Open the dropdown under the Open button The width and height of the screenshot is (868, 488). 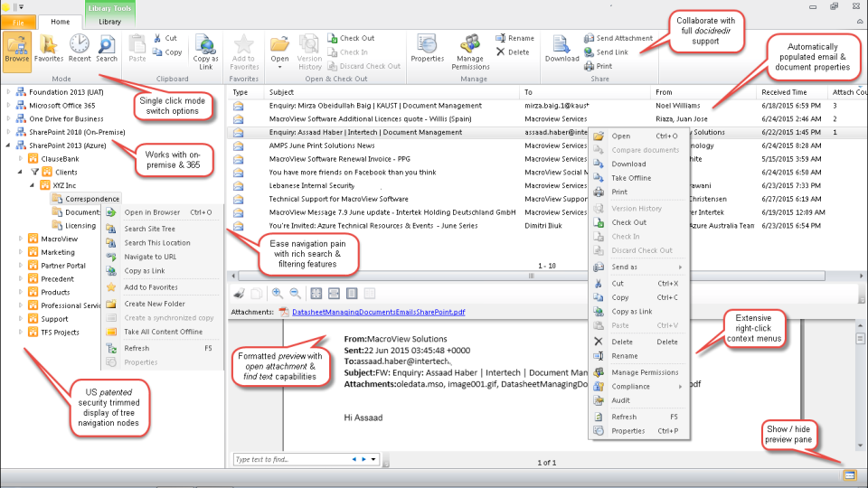279,68
